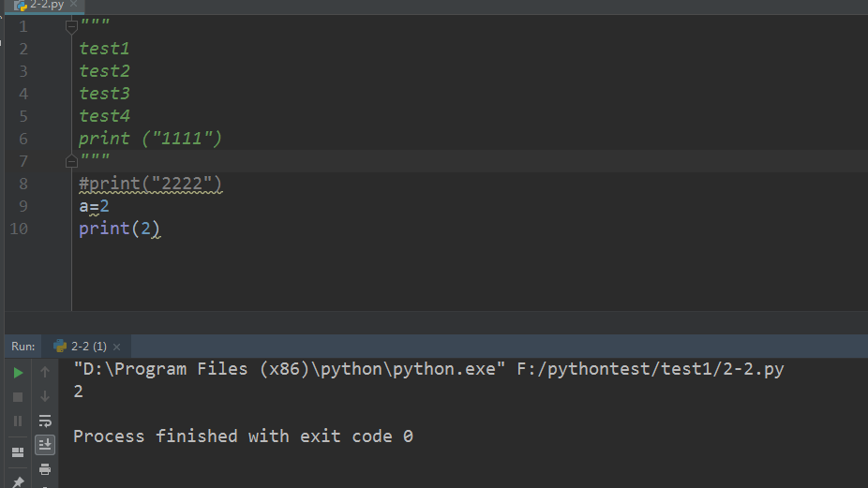Viewport: 868px width, 488px height.
Task: Click the test2 docstring line
Action: pyautogui.click(x=104, y=71)
